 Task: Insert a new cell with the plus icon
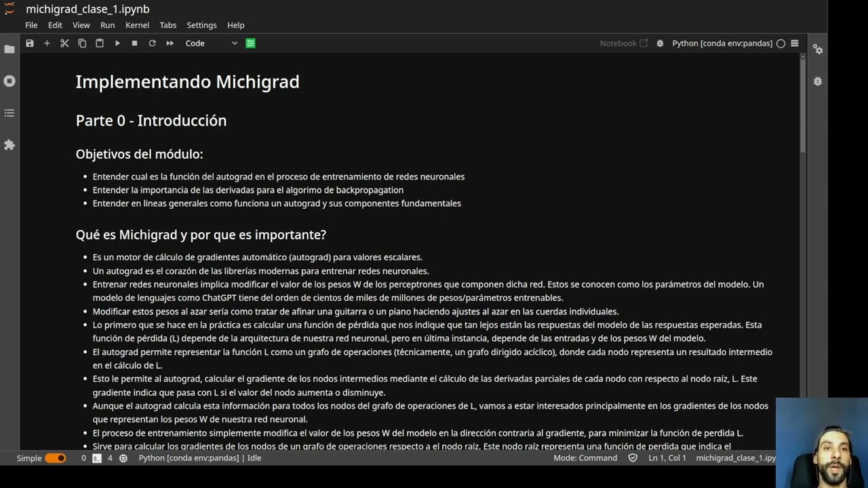pos(47,43)
